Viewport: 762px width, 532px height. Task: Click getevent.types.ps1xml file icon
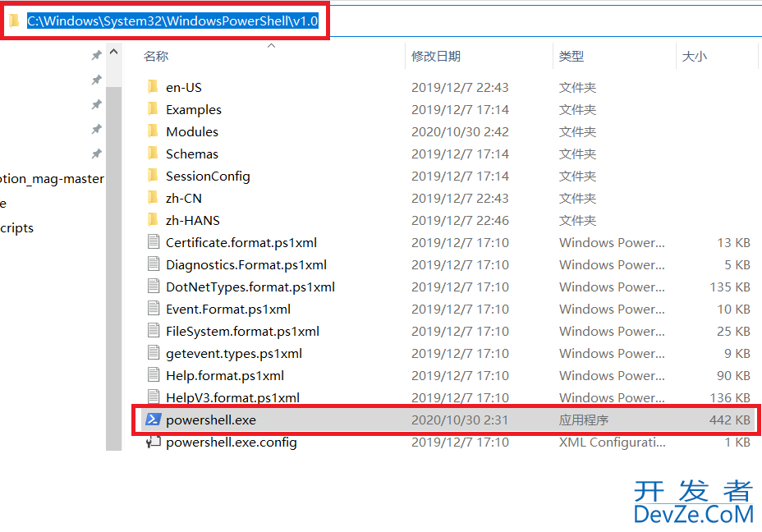[154, 353]
